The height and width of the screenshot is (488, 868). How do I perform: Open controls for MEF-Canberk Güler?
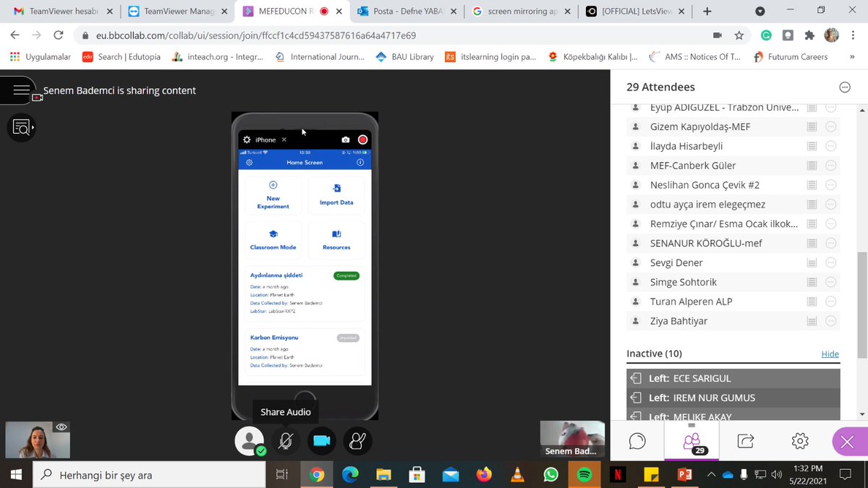[x=830, y=166]
